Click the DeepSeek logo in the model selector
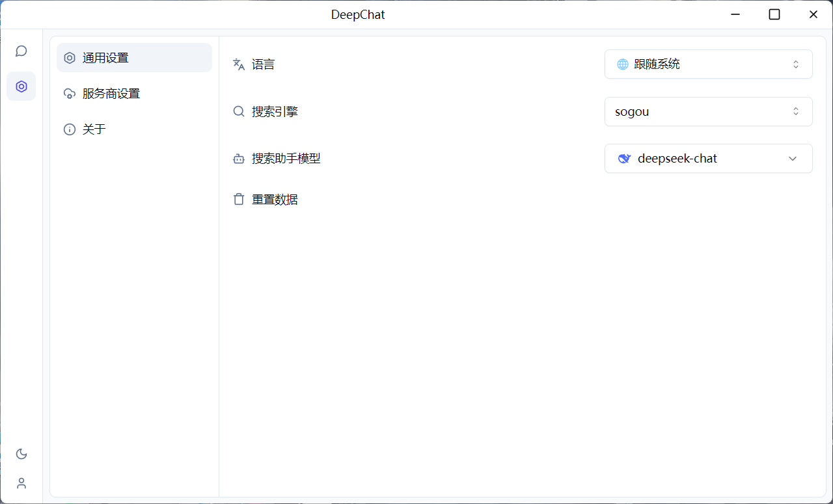The image size is (833, 504). click(x=624, y=158)
